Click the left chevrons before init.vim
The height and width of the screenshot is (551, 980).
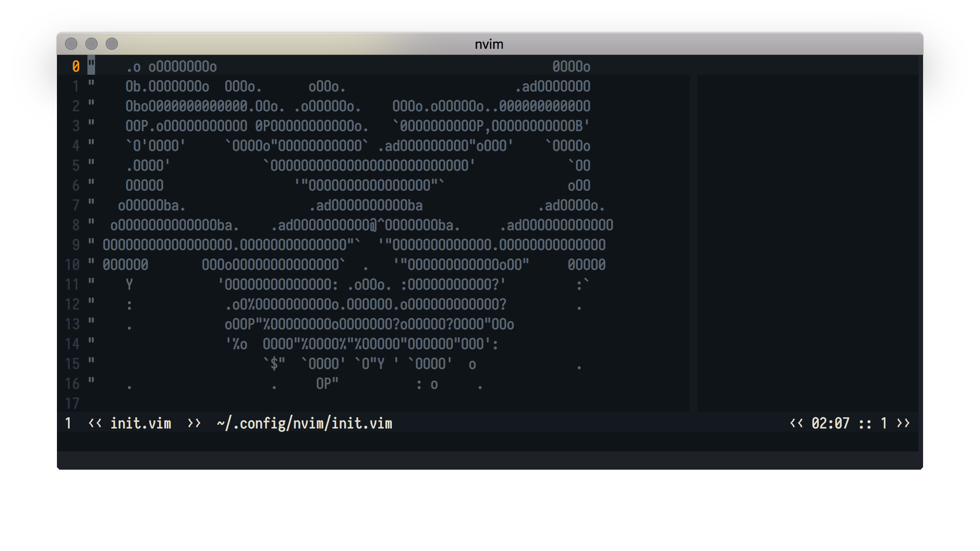[x=95, y=423]
